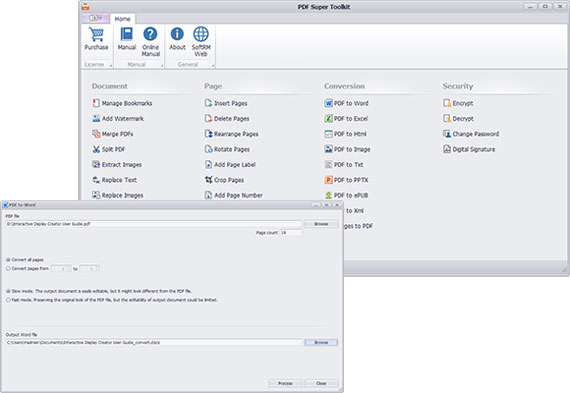Click the About info icon
The image size is (570, 393).
click(x=177, y=34)
